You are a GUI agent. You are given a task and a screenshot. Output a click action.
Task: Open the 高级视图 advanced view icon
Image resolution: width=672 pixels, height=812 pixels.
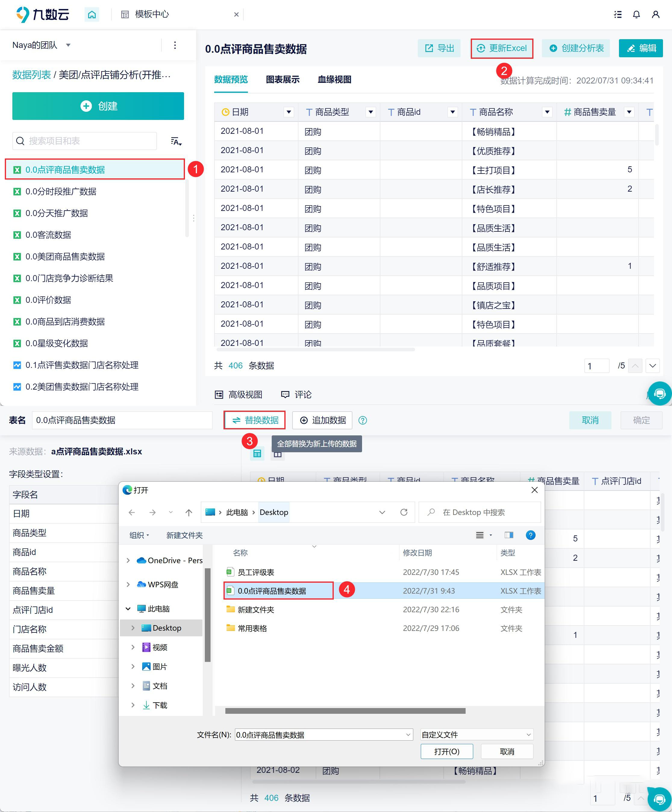(x=219, y=395)
